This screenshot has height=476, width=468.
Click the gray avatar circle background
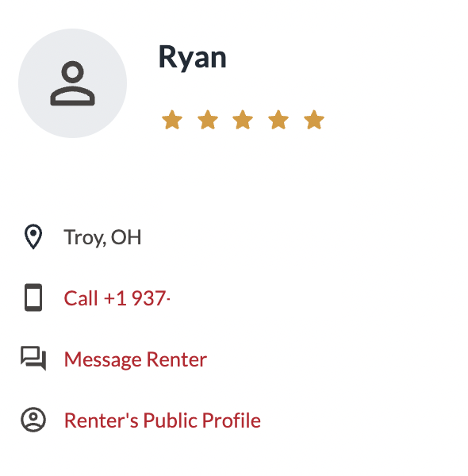[x=72, y=83]
